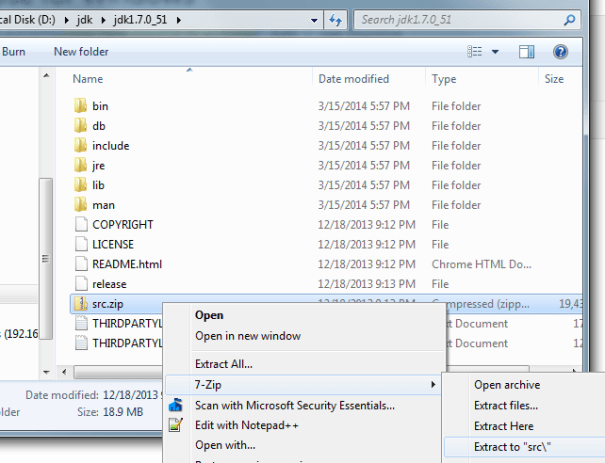Select Extract All... menu entry
The width and height of the screenshot is (605, 463).
[x=224, y=364]
